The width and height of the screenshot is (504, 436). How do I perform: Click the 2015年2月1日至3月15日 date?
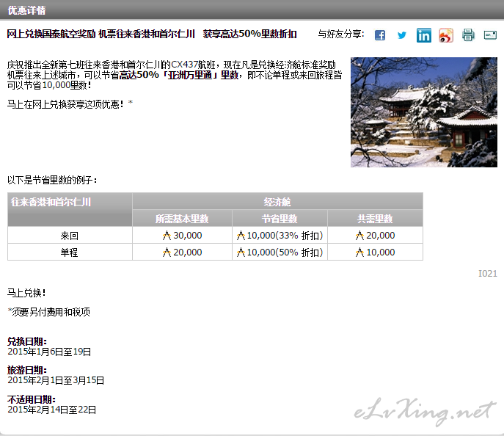click(56, 380)
